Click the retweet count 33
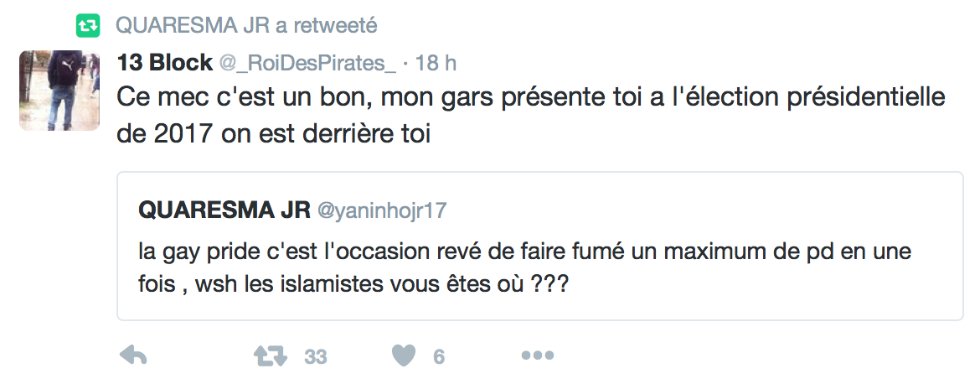The height and width of the screenshot is (384, 980). (315, 357)
